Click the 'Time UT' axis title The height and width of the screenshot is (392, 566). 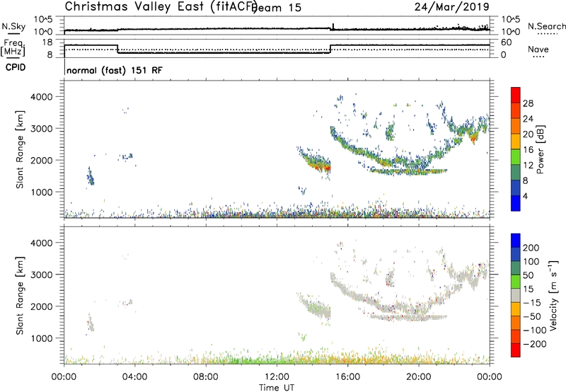[x=277, y=387]
